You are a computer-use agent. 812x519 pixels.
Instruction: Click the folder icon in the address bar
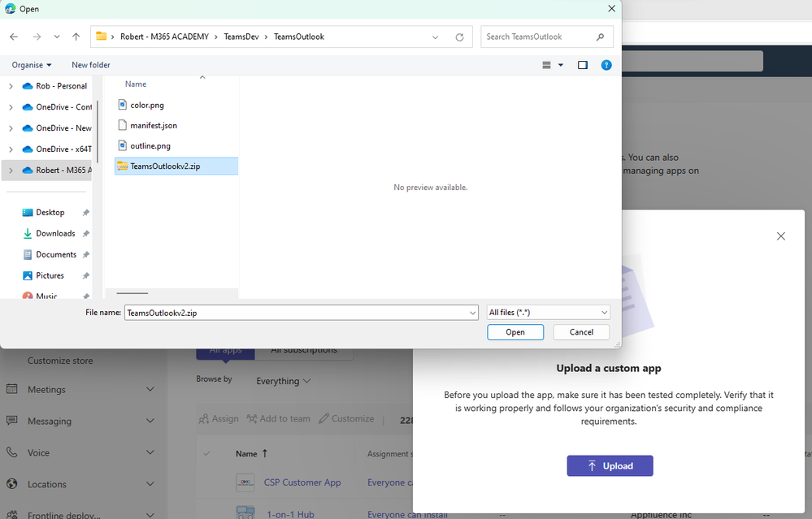coord(101,37)
